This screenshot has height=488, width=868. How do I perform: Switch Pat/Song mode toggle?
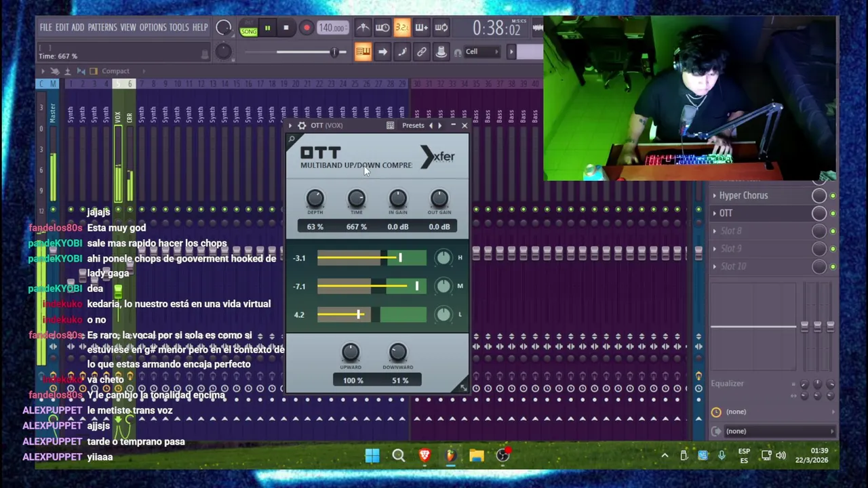click(x=248, y=28)
